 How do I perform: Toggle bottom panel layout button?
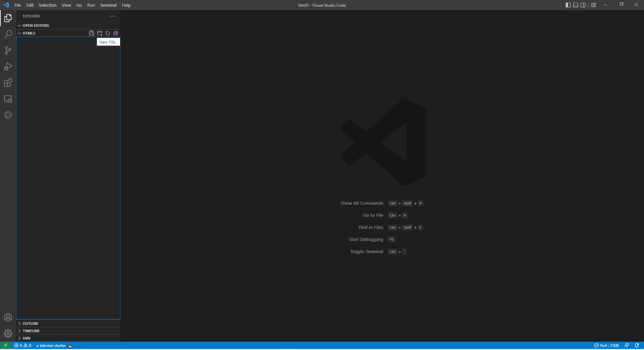(576, 5)
